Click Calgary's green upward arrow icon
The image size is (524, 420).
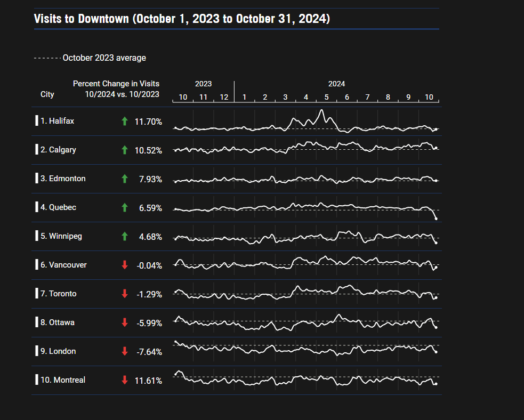tap(125, 150)
